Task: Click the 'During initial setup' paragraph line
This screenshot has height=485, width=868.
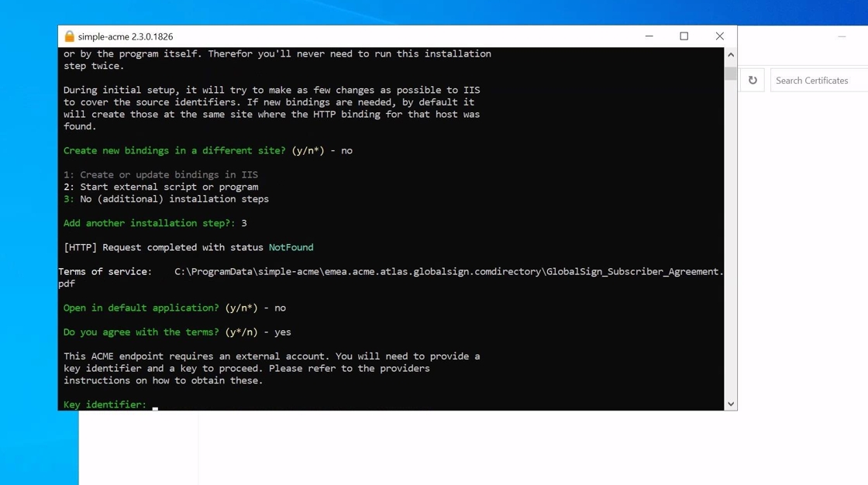Action: pos(271,90)
